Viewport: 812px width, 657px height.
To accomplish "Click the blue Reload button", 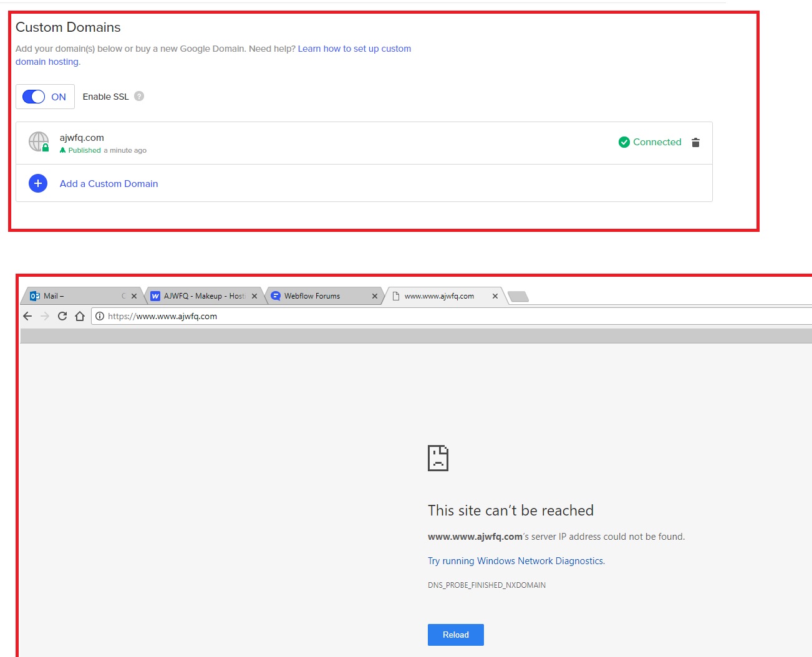I will tap(456, 635).
